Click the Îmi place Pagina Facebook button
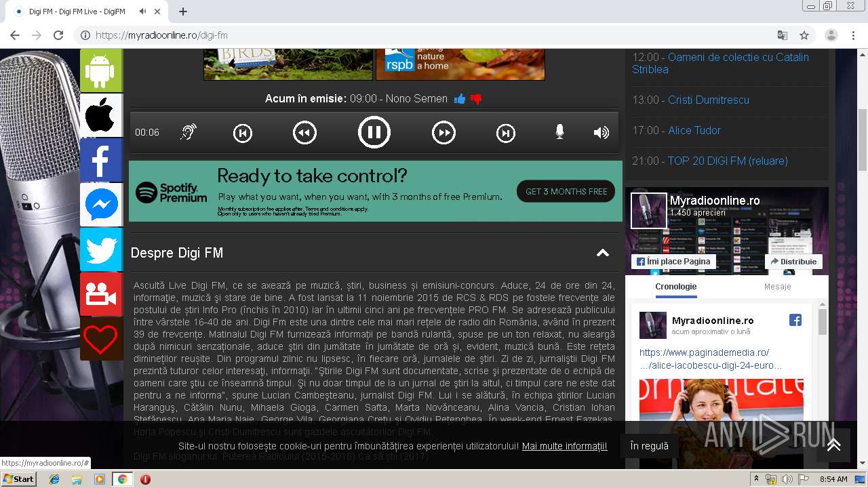 [x=673, y=261]
